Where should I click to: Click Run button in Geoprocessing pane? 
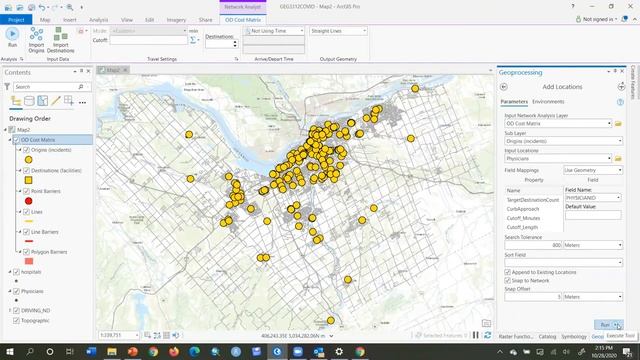pyautogui.click(x=605, y=325)
